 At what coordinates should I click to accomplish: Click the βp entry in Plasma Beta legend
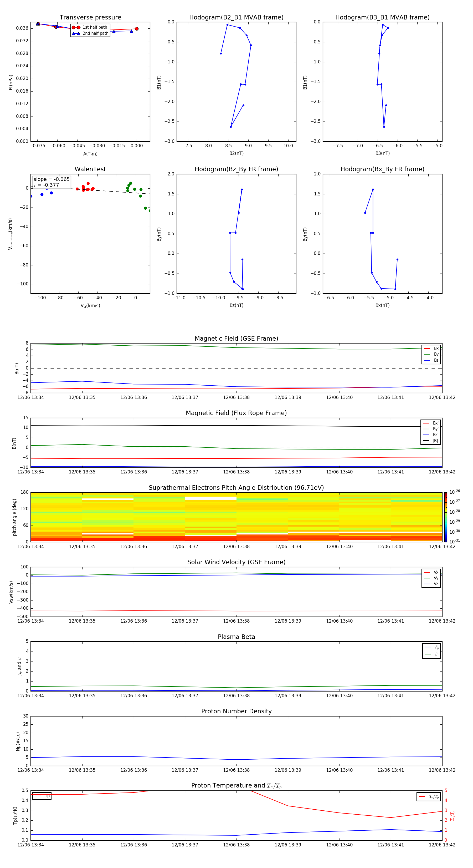tap(431, 647)
